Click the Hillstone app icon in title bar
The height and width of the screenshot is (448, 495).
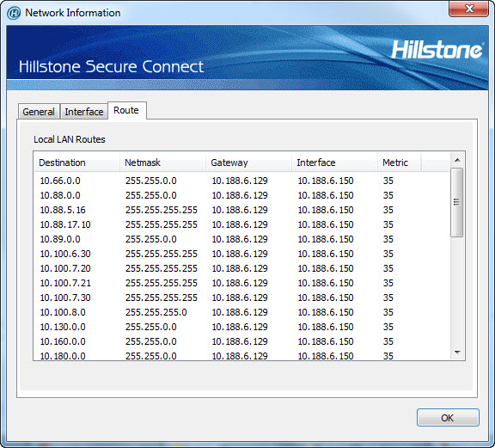[14, 13]
